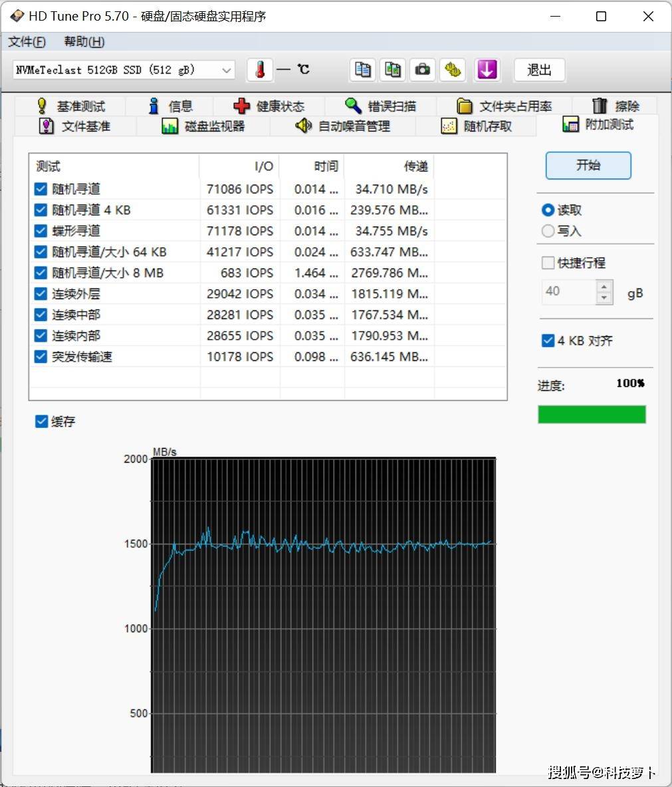Open the 基准测试 benchmark tab

(x=70, y=106)
